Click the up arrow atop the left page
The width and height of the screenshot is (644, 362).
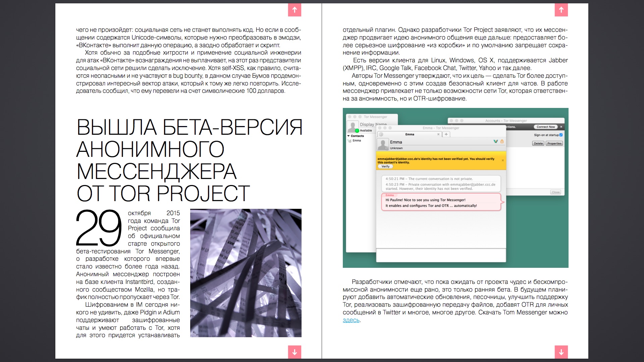[294, 10]
